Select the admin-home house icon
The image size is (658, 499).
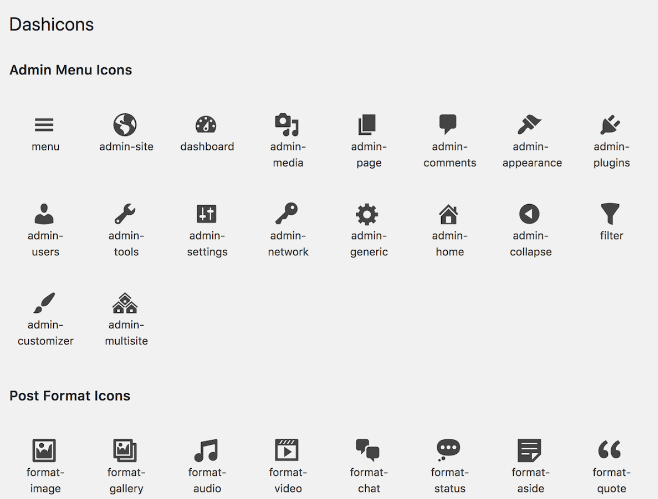click(x=449, y=214)
